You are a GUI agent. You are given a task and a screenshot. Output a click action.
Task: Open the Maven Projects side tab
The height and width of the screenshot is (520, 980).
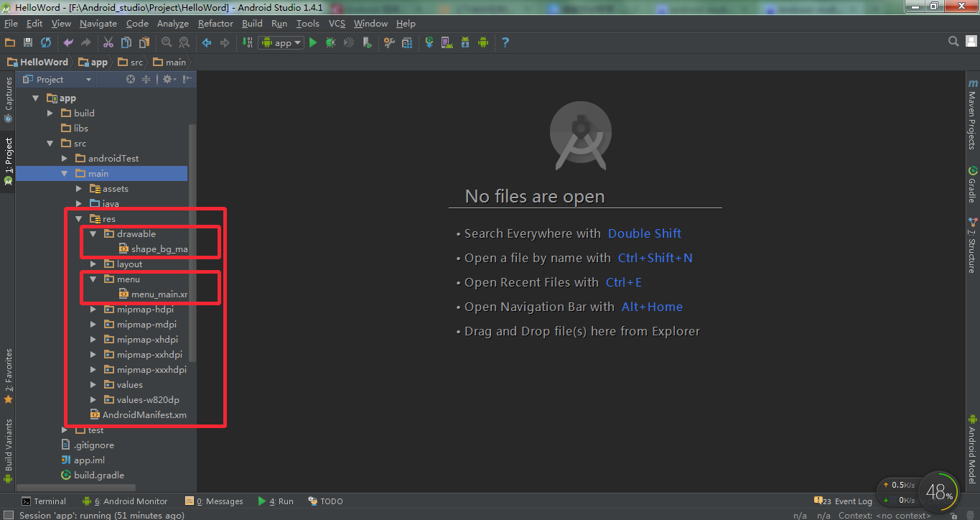click(x=973, y=115)
